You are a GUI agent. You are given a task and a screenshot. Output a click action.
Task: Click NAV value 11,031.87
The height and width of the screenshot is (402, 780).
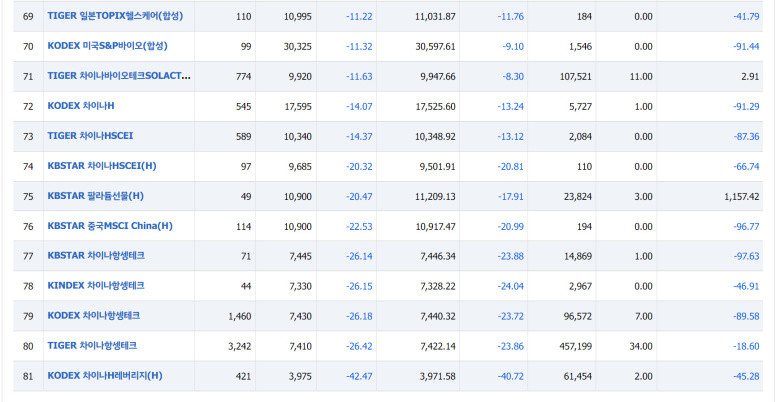tap(435, 16)
